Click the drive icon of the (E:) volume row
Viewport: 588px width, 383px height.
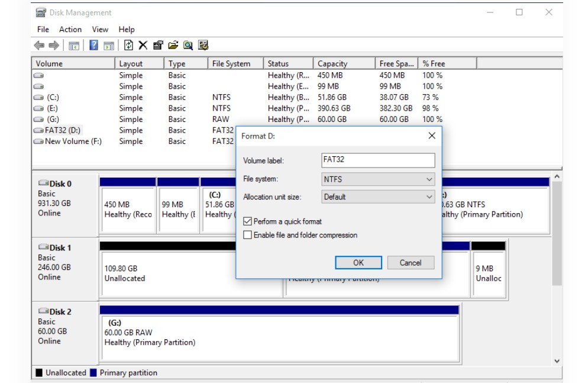[x=38, y=108]
